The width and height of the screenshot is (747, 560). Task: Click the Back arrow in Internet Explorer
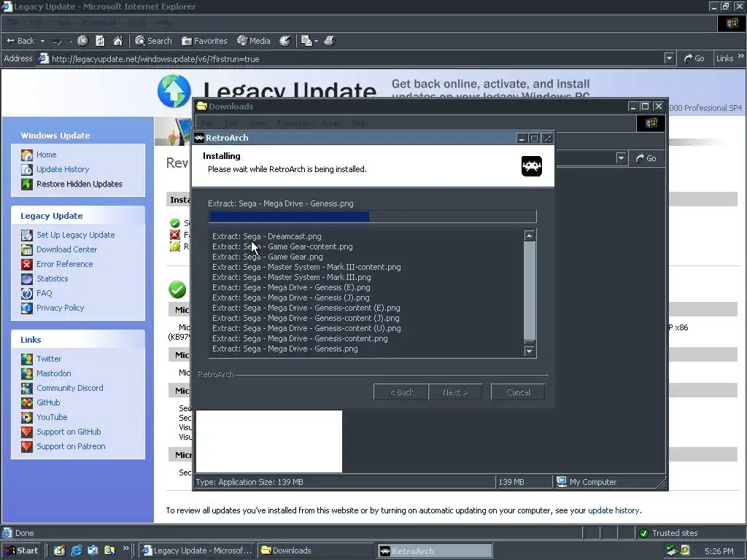(x=20, y=41)
